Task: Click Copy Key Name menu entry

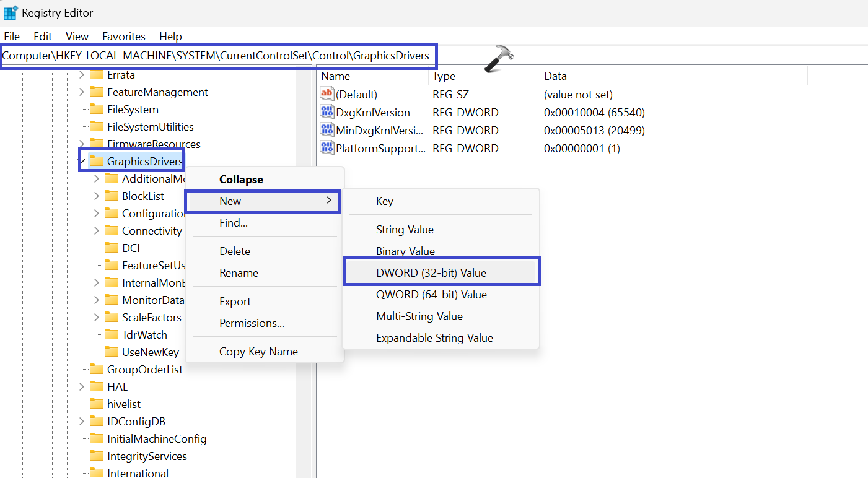Action: (x=258, y=351)
